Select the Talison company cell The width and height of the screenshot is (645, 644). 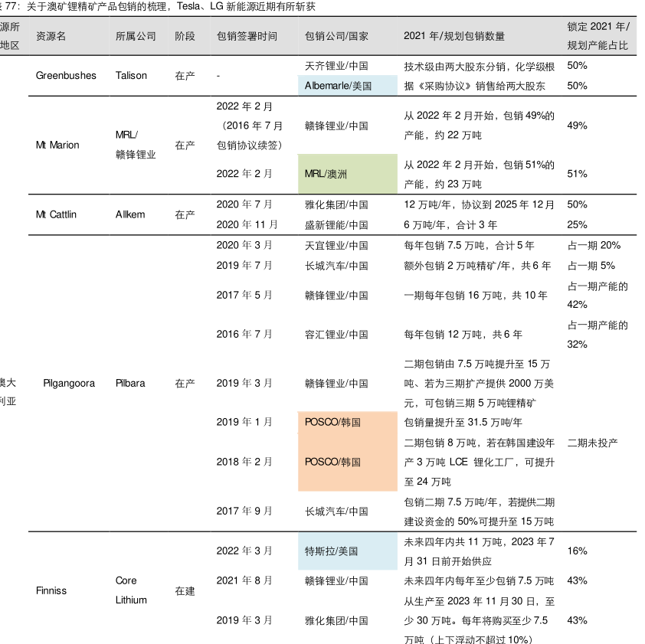[131, 76]
